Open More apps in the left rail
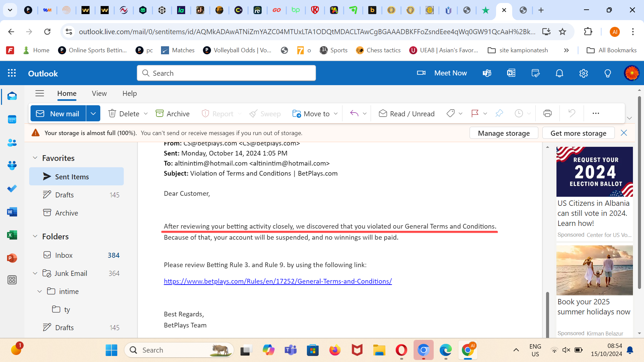This screenshot has height=362, width=644. coord(12,280)
